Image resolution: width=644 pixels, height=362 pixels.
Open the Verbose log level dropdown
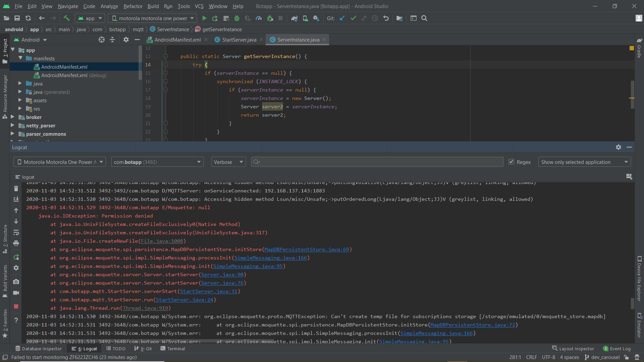pos(228,162)
